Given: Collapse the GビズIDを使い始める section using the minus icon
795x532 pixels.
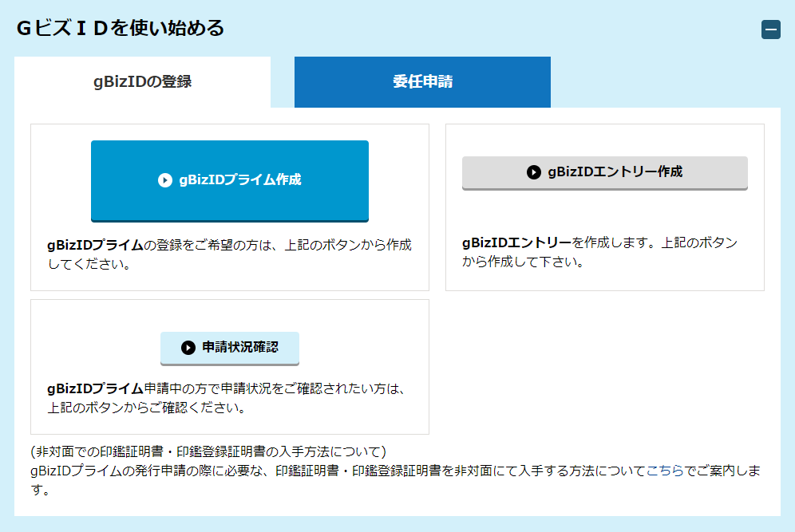Looking at the screenshot, I should pos(771,30).
